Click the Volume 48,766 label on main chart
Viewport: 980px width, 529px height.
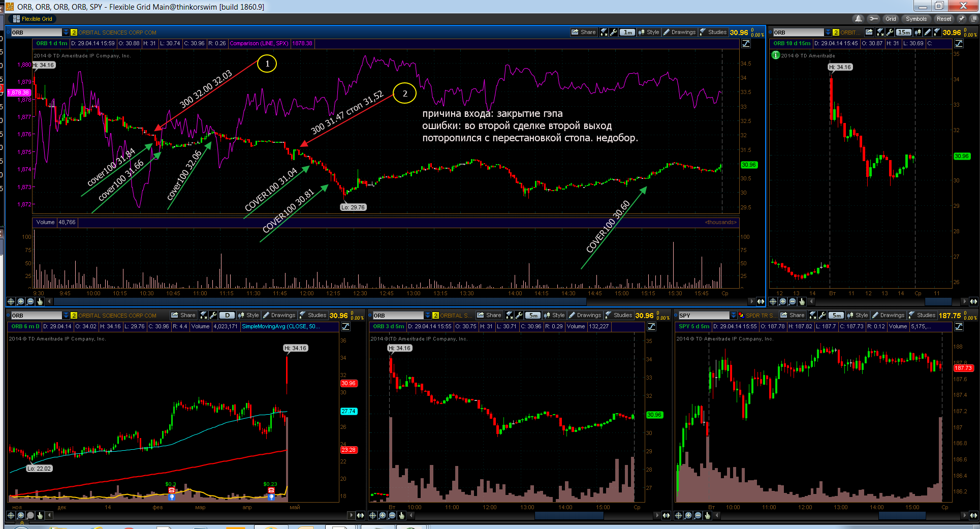tap(55, 222)
